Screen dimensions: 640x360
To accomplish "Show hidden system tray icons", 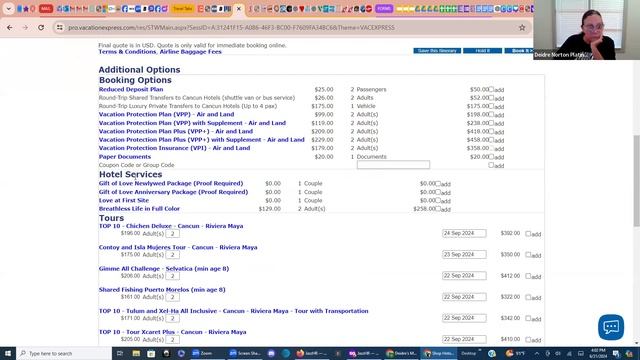I will click(x=537, y=353).
